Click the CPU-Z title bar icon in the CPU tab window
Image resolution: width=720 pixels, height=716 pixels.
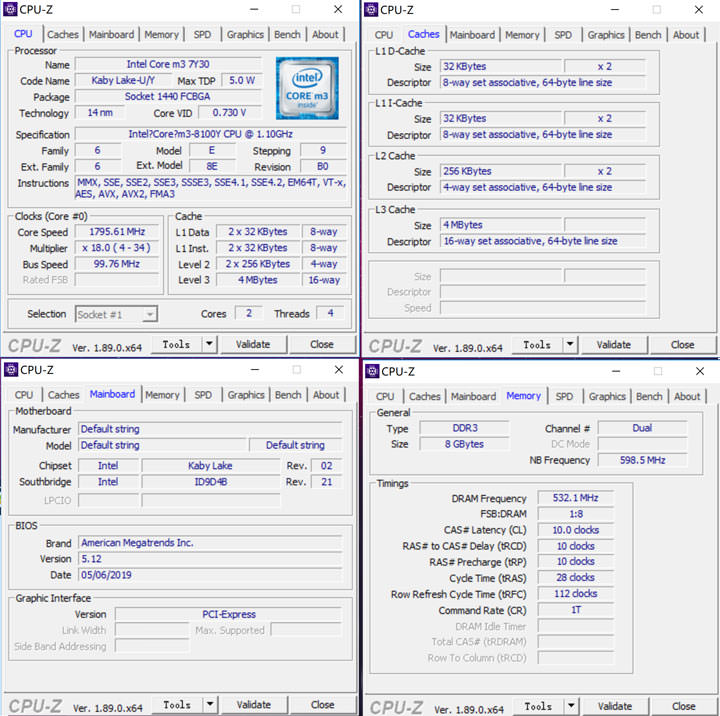(10, 10)
